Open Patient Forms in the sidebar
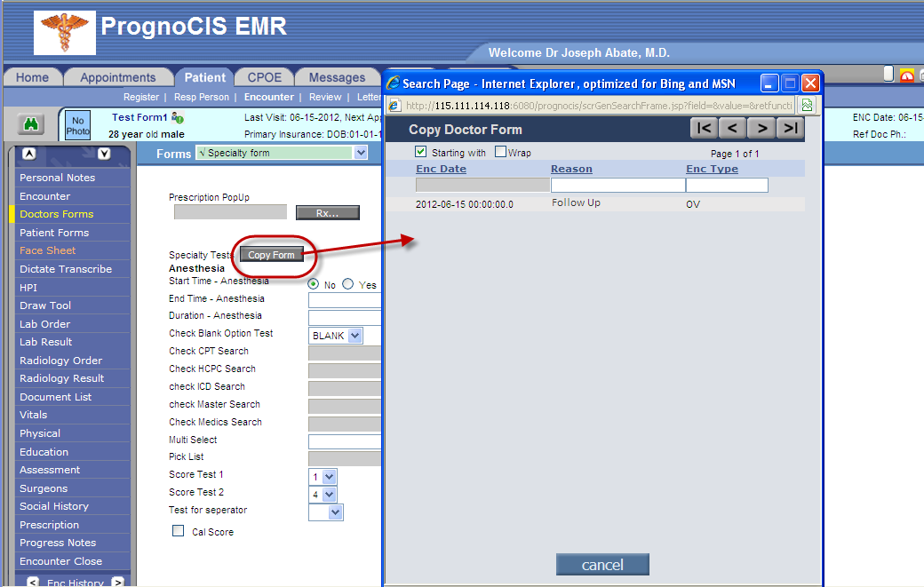924x587 pixels. pos(54,233)
